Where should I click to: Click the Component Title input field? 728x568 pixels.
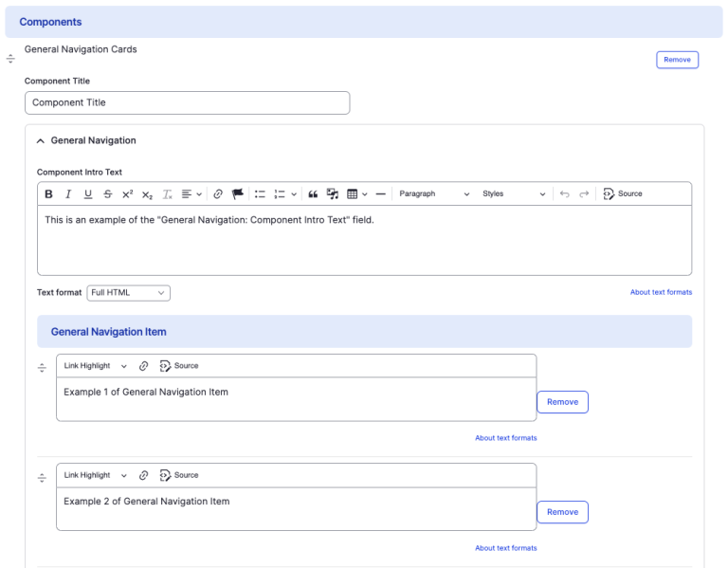click(187, 102)
